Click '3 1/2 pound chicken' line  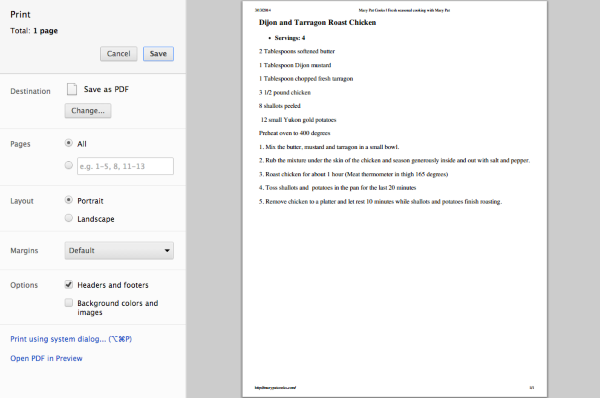[285, 93]
